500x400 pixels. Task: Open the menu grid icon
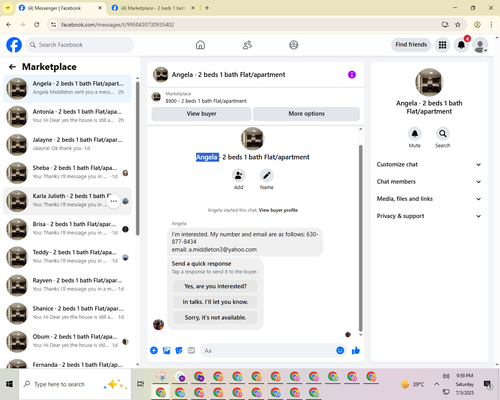coord(442,45)
